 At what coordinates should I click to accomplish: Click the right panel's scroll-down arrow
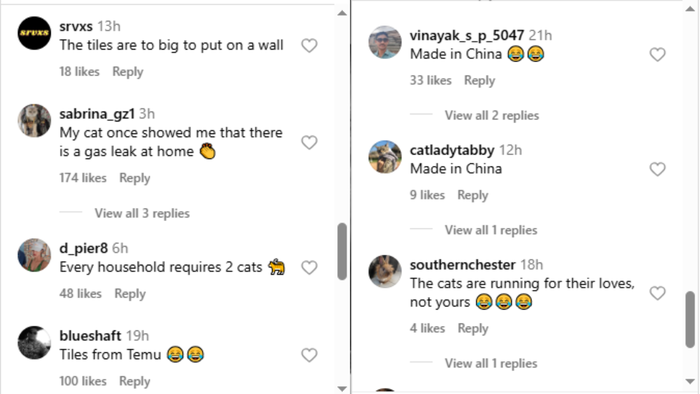pos(690,382)
